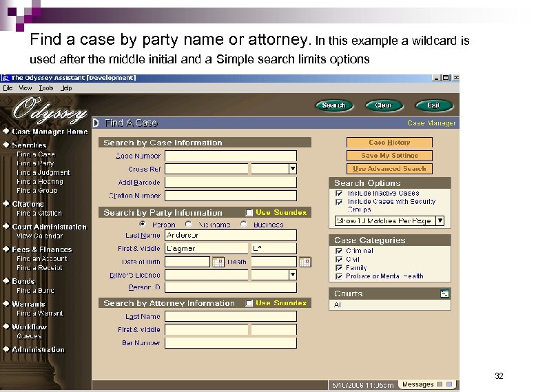Click the Searches section diamond bullet
The width and height of the screenshot is (536, 392).
pyautogui.click(x=6, y=145)
